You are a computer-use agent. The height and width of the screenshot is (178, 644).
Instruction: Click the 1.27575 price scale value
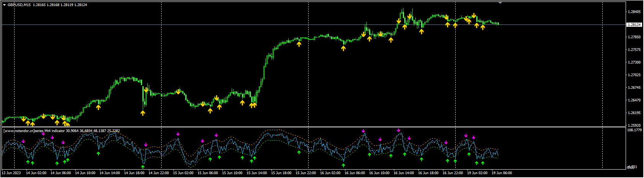(634, 50)
